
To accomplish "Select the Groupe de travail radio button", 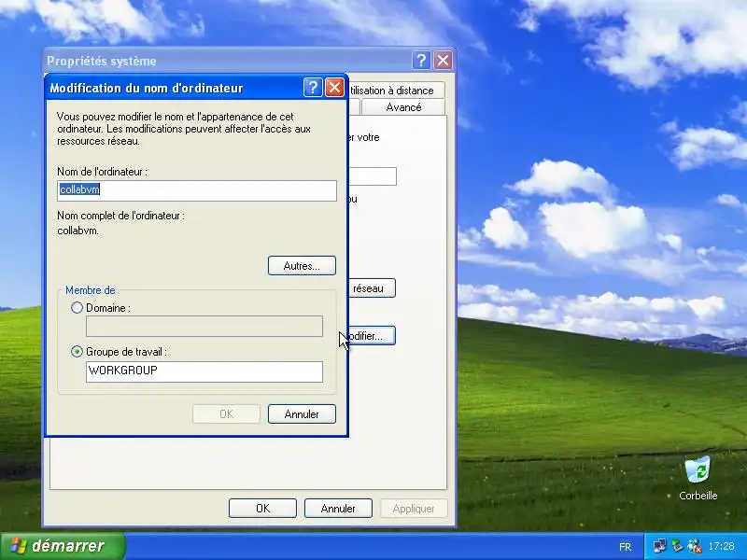I will 77,352.
